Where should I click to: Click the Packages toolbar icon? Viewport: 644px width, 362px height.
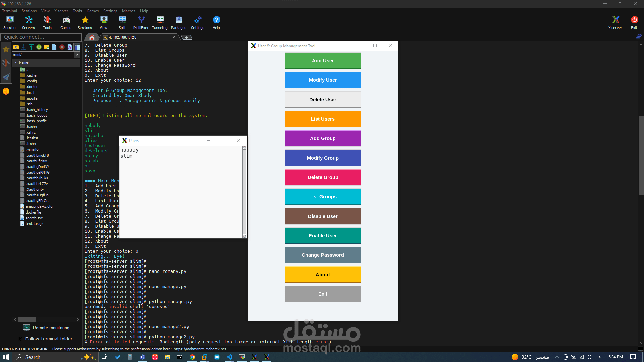(178, 23)
